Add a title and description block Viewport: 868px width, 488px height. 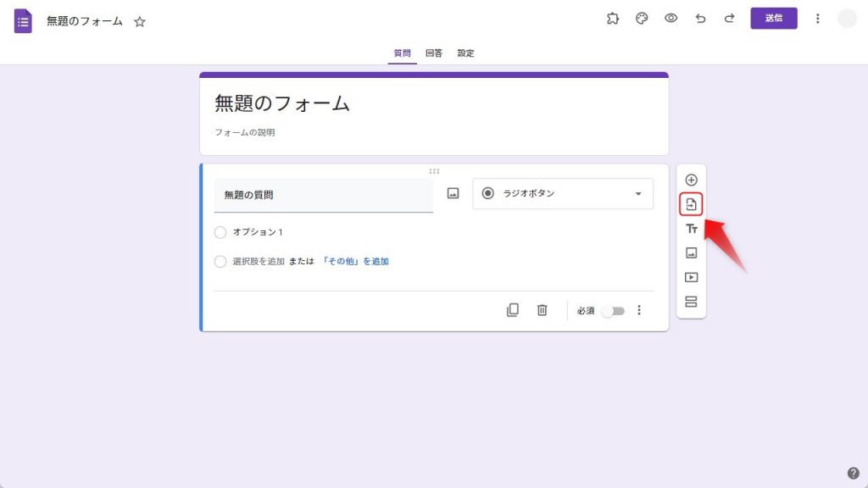[x=691, y=229]
